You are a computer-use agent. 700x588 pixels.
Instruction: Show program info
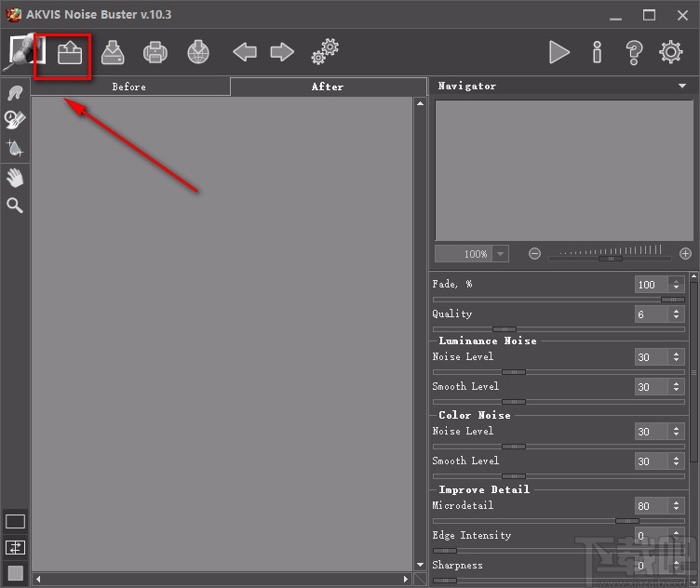tap(597, 52)
